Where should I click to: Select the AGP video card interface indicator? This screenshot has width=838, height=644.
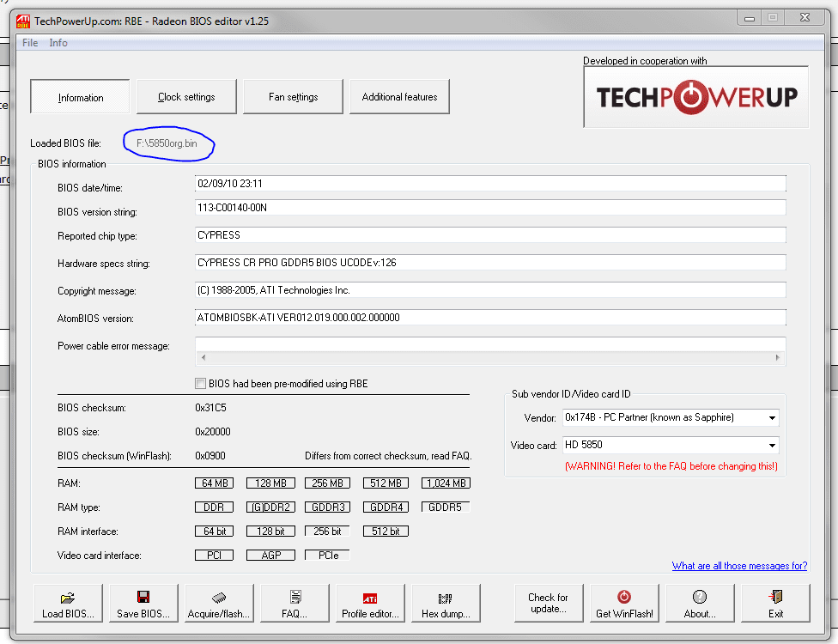point(270,556)
